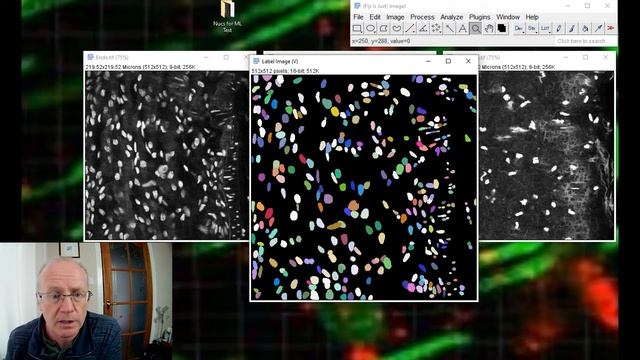Open the More Tools red arrows menu
This screenshot has height=360, width=640.
point(611,28)
